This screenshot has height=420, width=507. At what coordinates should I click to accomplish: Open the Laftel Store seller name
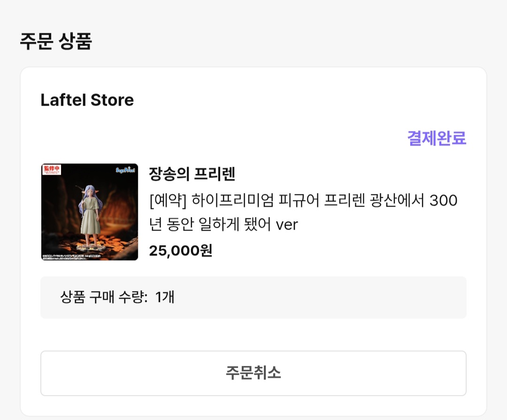coord(87,100)
